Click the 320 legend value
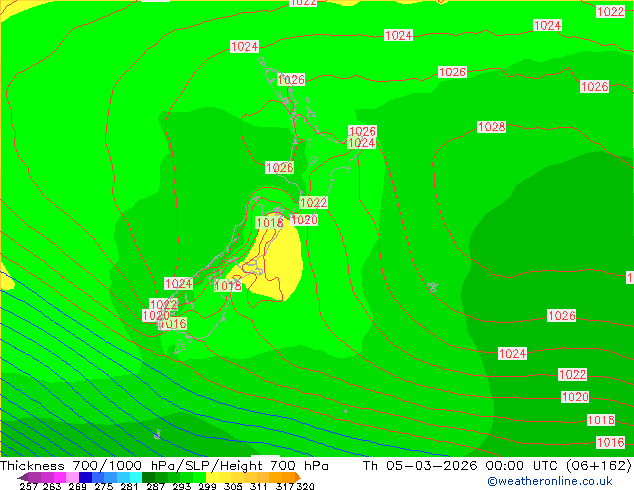Image resolution: width=634 pixels, height=490 pixels. [x=305, y=486]
